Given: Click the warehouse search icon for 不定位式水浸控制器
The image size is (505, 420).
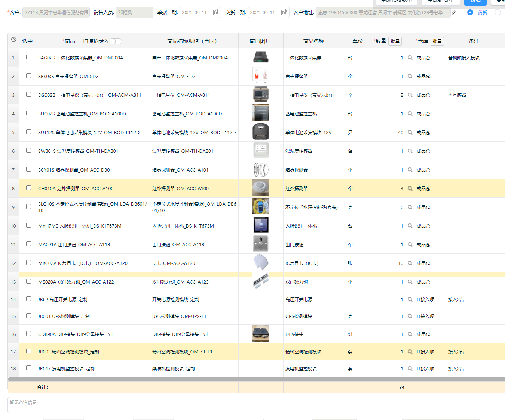Looking at the screenshot, I should [410, 207].
